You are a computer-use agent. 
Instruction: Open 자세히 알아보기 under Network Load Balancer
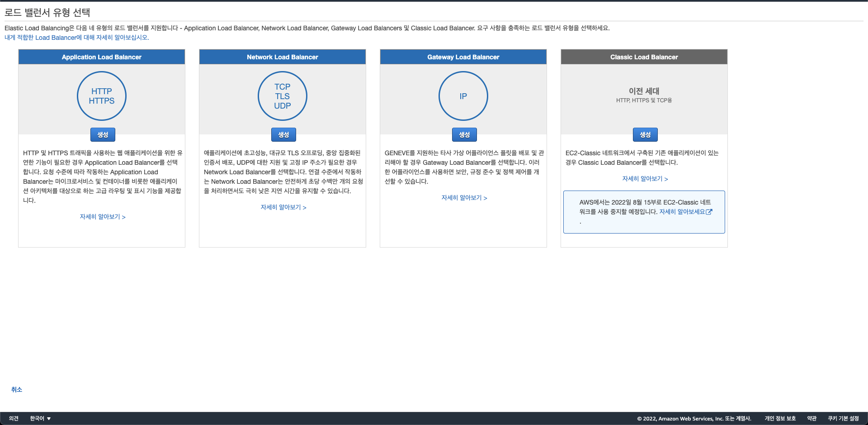283,207
